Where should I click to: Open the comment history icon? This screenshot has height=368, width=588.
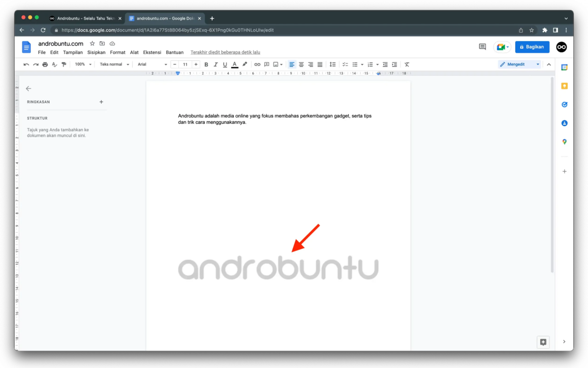[482, 47]
